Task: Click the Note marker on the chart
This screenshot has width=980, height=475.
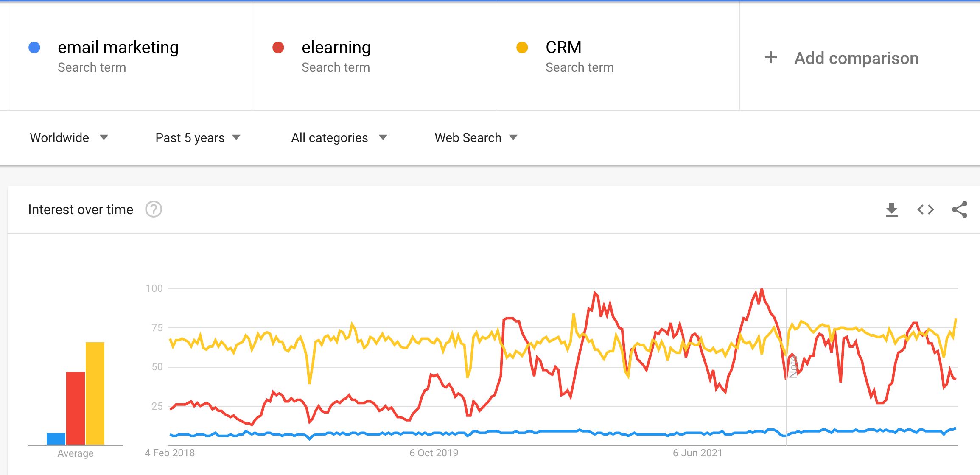Action: (793, 367)
